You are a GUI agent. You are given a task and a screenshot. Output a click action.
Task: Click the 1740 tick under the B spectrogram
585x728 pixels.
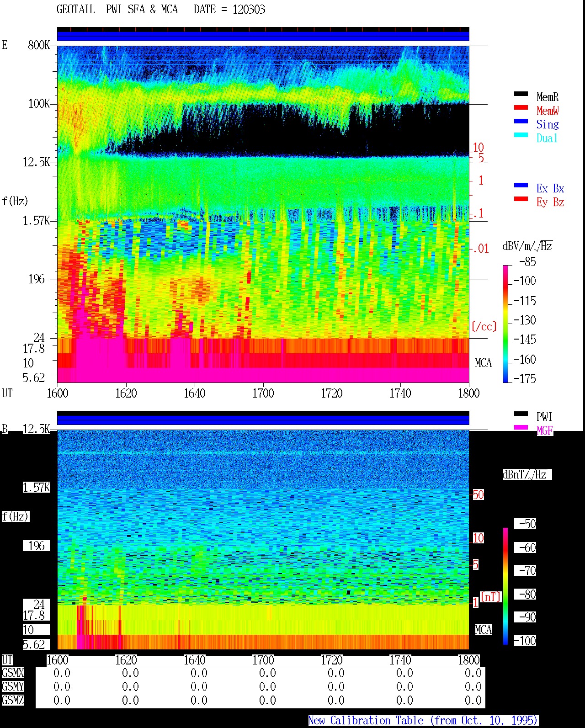pos(400,660)
